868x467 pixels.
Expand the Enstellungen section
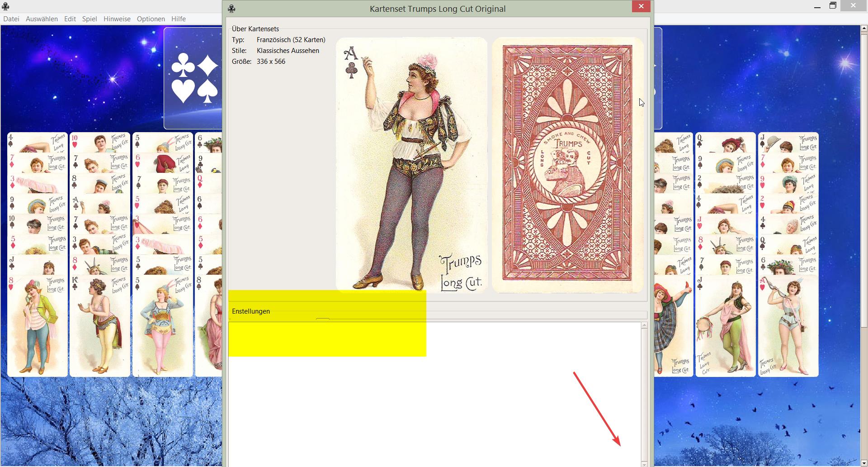[x=251, y=311]
